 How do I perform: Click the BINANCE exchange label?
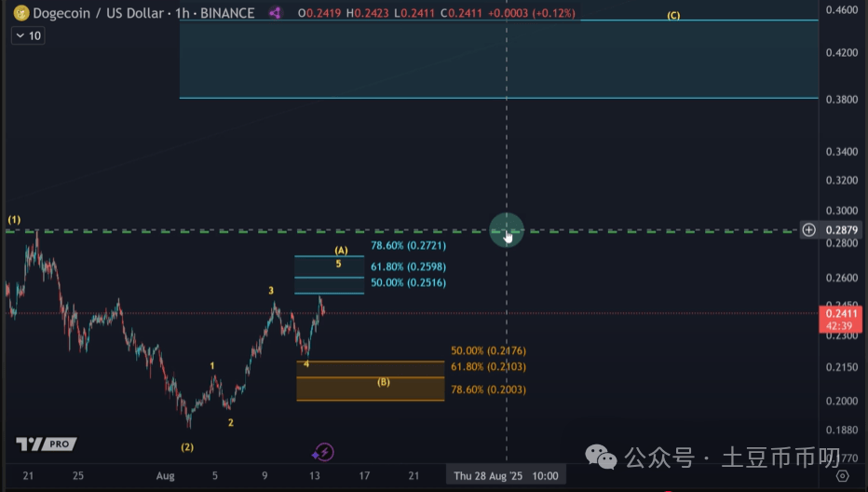(227, 13)
